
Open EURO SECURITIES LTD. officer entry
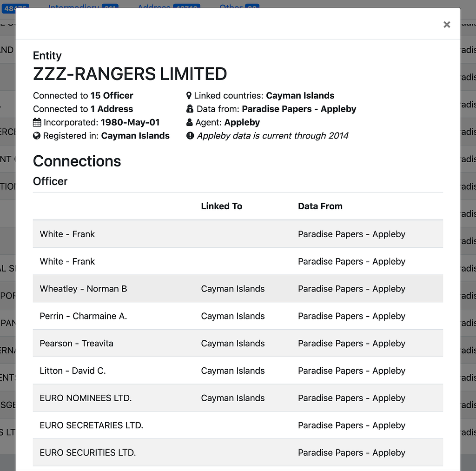88,453
